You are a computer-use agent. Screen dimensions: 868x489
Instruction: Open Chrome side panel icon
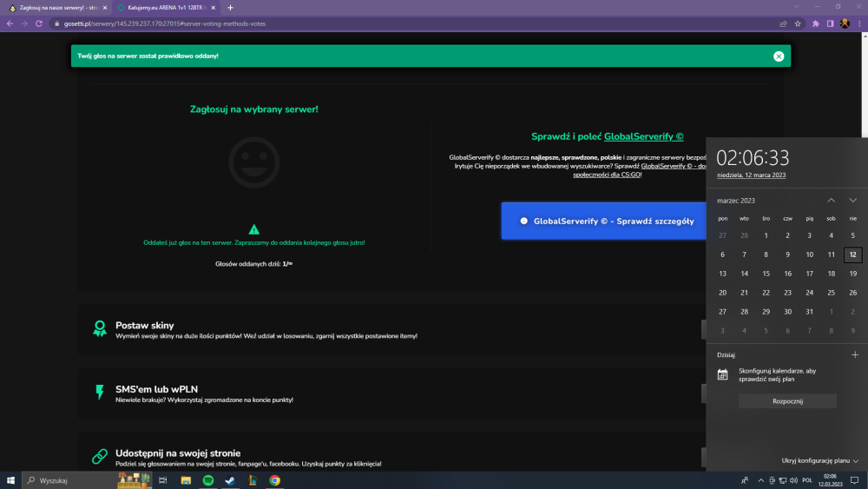(830, 23)
